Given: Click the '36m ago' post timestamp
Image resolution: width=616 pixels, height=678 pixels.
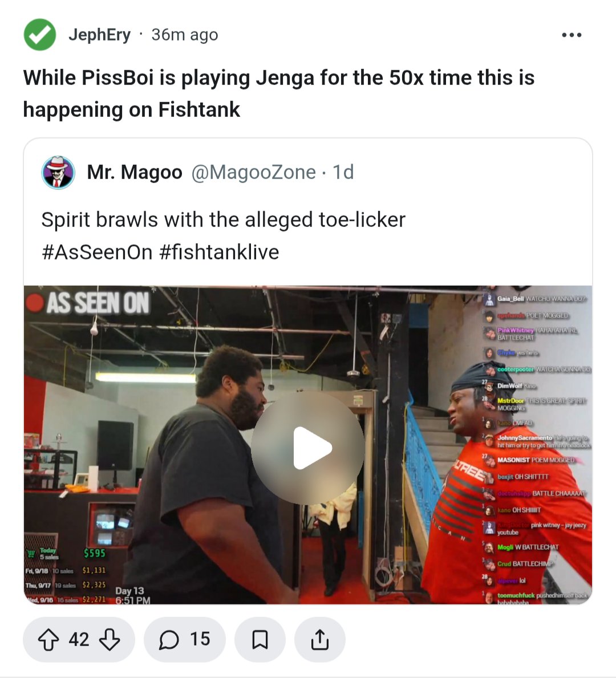Looking at the screenshot, I should [x=185, y=35].
